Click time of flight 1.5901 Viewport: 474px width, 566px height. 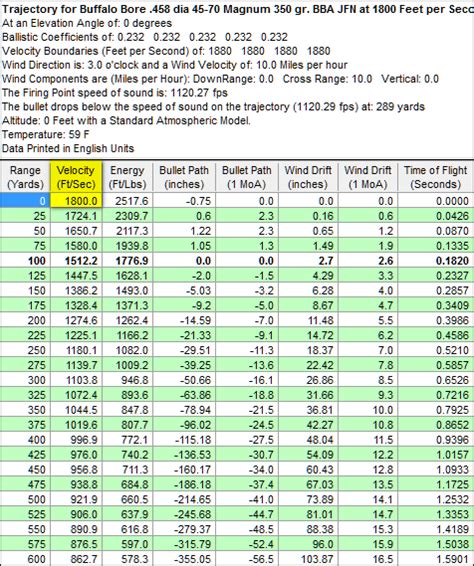436,559
